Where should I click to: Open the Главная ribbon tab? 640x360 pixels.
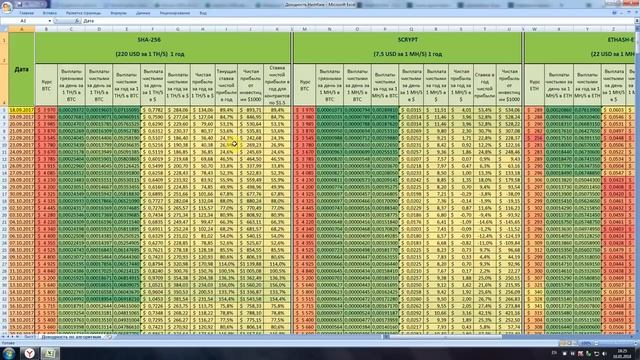[27, 13]
